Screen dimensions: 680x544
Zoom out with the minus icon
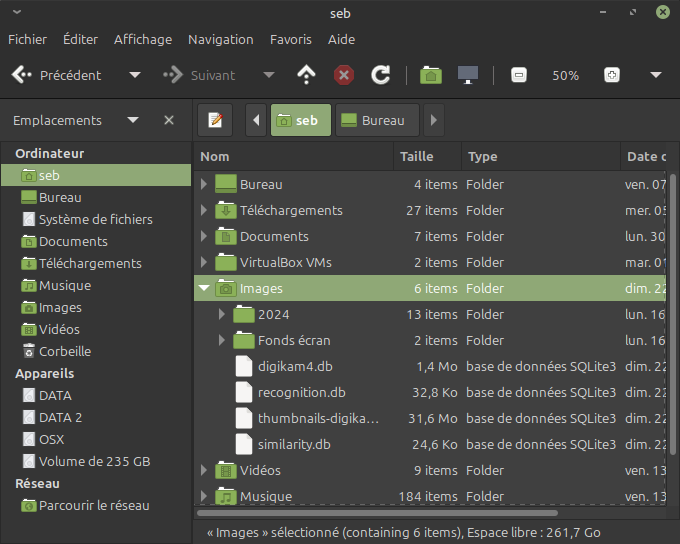tap(518, 75)
